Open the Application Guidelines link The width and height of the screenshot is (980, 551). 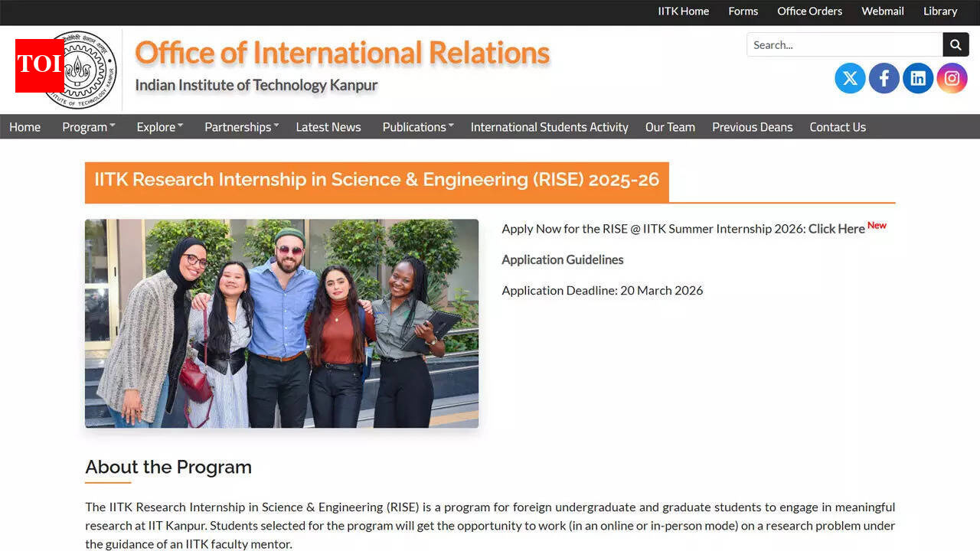[562, 259]
